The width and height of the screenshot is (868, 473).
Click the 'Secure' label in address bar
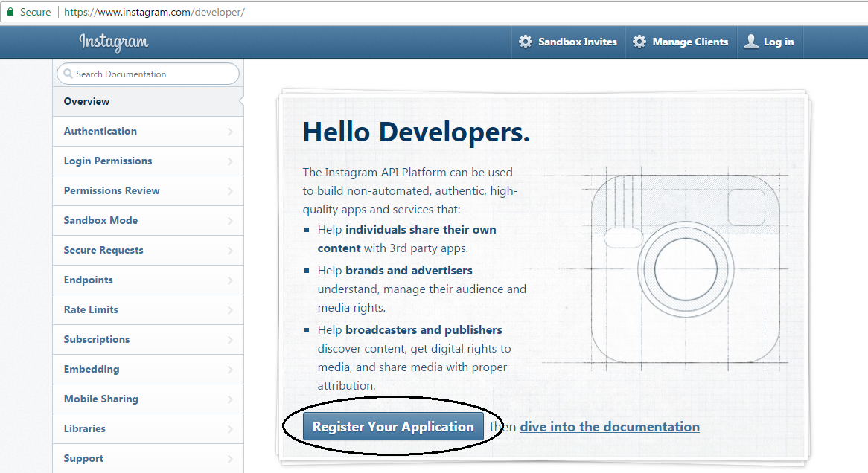tap(36, 12)
